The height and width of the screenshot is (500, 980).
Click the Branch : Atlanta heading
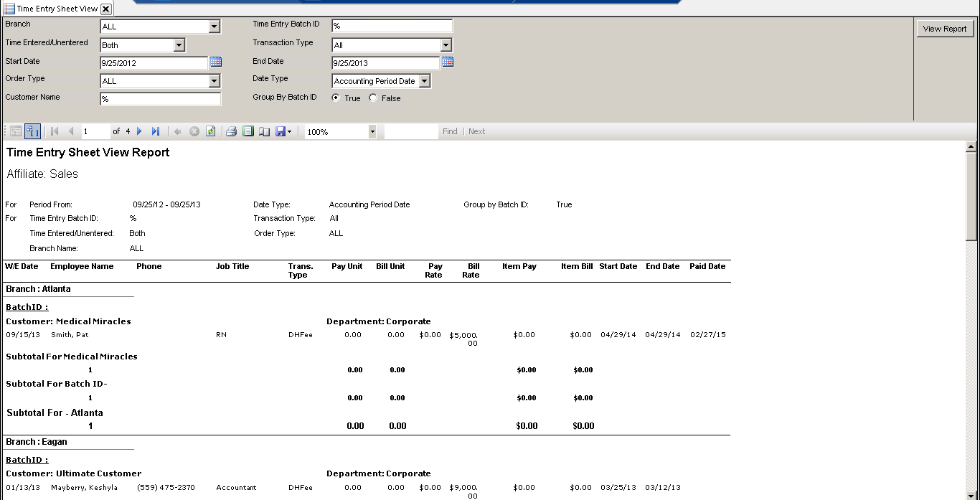[x=38, y=289]
